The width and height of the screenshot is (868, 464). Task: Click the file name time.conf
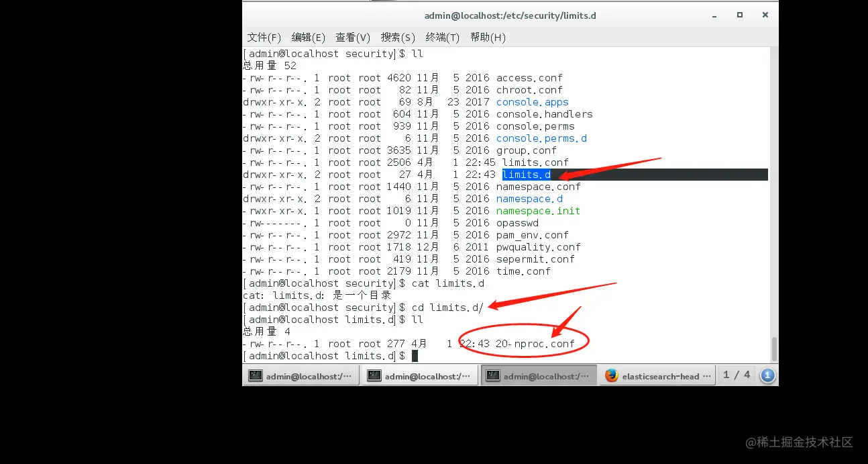point(523,271)
